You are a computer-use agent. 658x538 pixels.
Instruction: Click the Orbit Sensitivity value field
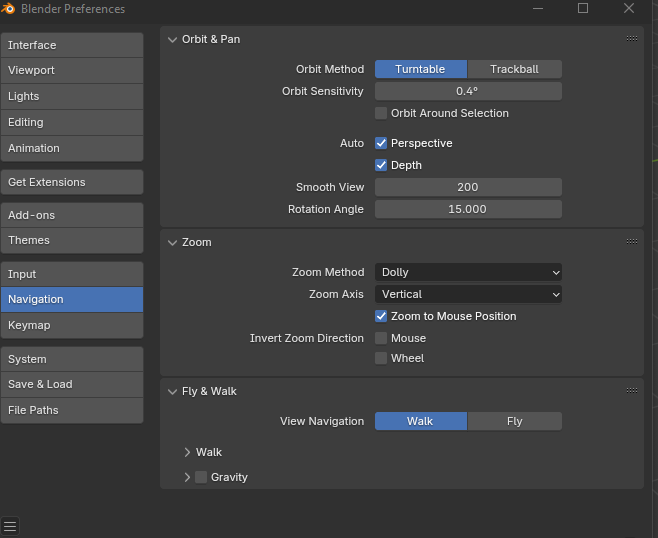click(468, 91)
